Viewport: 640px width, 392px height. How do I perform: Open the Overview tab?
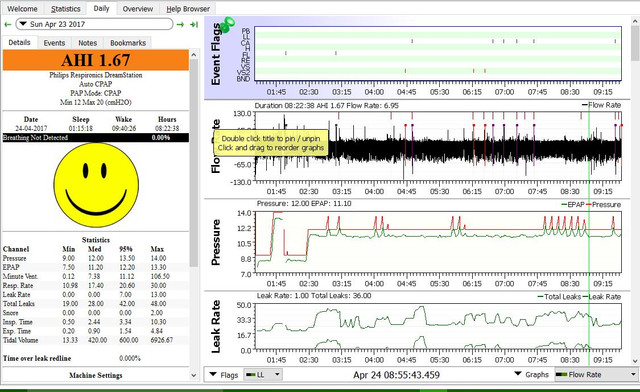pos(138,9)
